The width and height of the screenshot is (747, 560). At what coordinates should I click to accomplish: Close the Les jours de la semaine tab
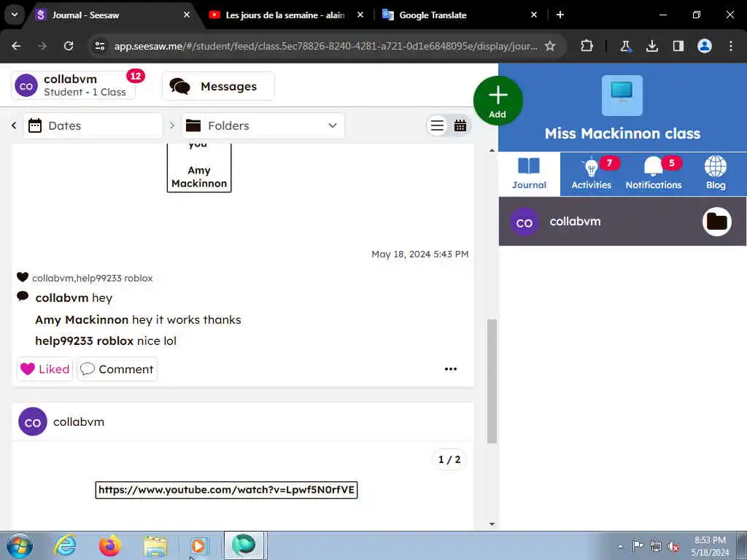point(360,15)
